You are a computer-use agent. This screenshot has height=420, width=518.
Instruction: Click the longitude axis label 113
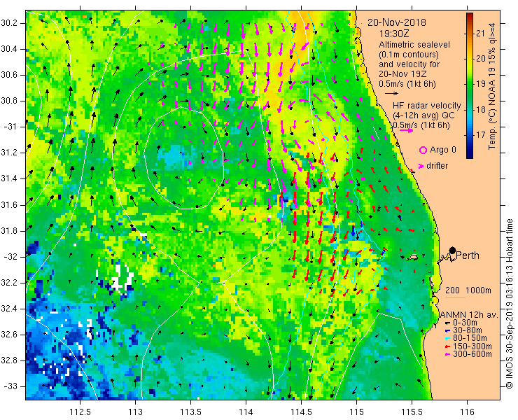(135, 412)
